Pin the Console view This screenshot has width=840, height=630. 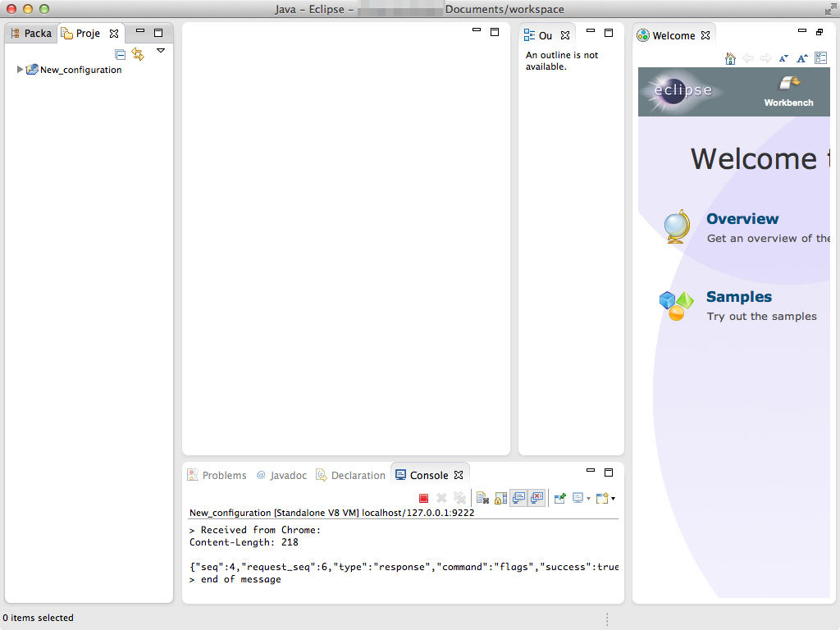point(559,498)
